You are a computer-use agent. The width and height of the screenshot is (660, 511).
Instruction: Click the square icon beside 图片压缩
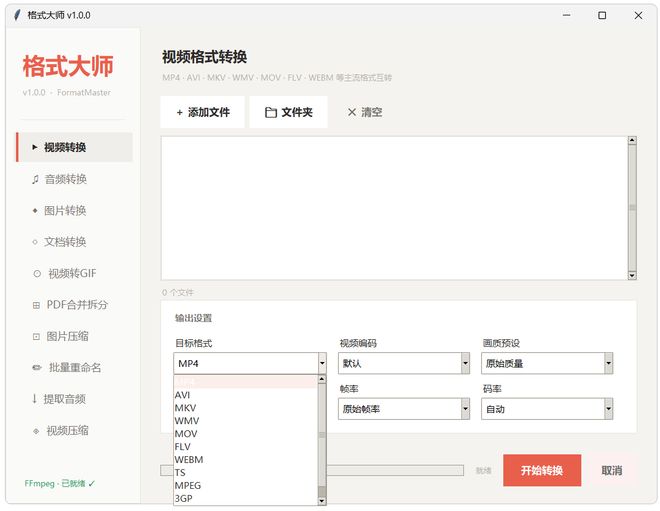36,336
